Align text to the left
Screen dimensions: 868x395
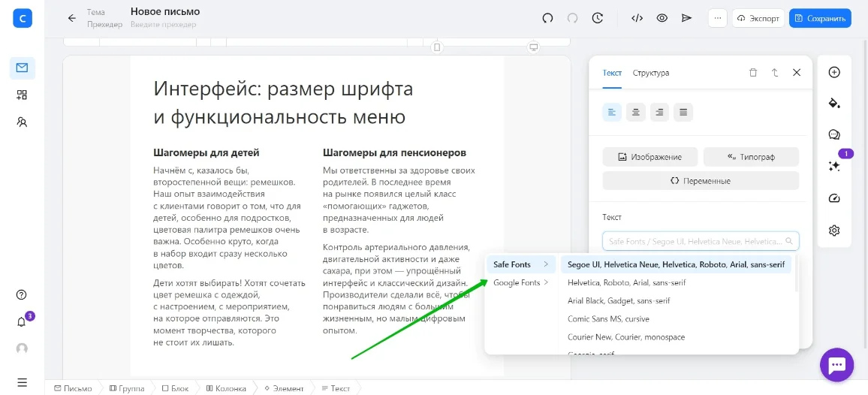click(613, 113)
